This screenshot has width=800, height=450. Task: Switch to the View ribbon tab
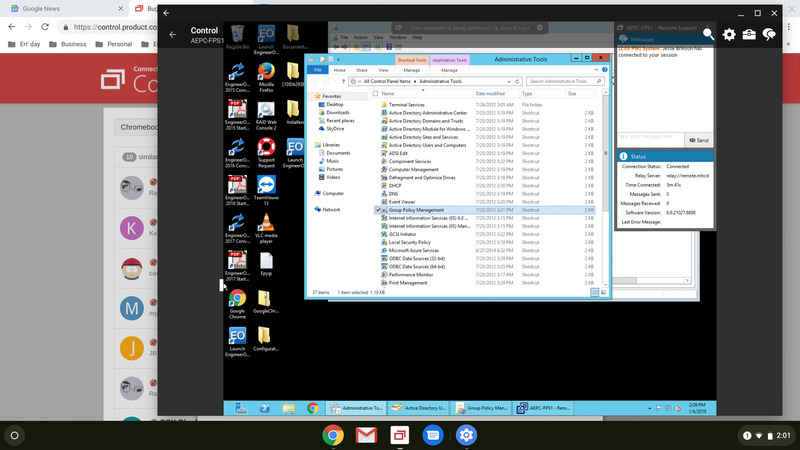383,70
